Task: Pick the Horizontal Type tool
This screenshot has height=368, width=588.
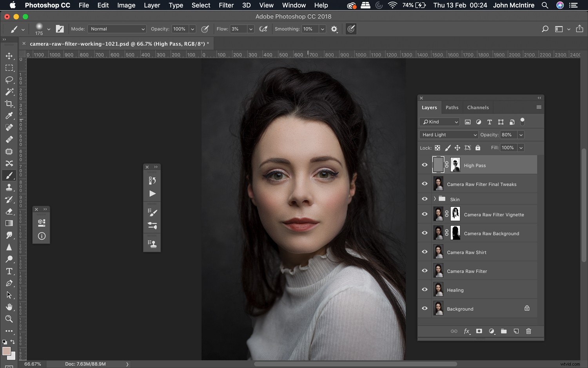Action: click(9, 271)
